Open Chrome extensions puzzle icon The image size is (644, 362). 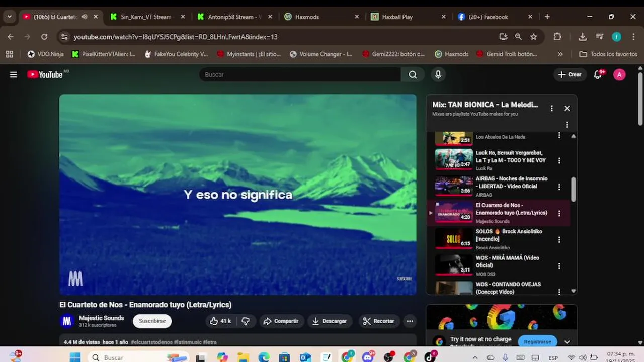pos(557,37)
